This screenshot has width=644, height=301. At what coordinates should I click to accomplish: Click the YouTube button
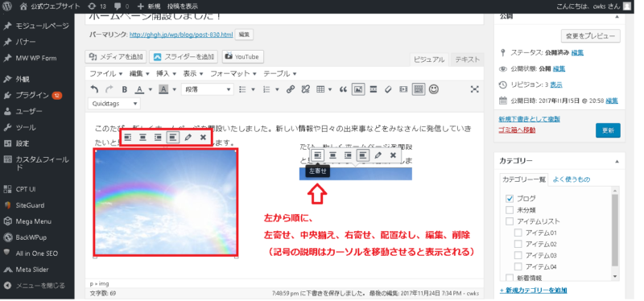(243, 56)
